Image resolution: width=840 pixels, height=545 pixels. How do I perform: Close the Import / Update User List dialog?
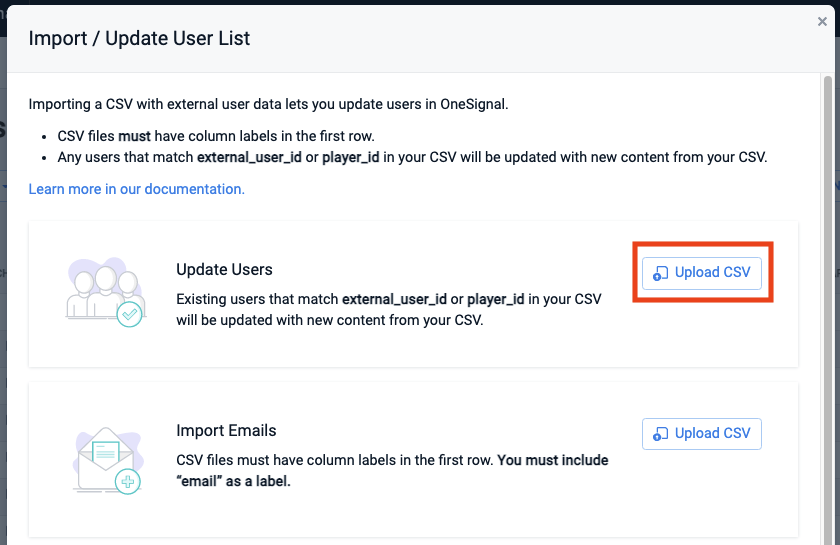point(822,21)
